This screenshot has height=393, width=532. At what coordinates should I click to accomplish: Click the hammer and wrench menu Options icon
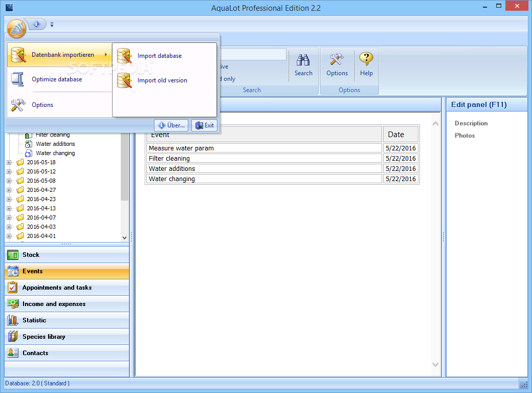click(x=17, y=105)
